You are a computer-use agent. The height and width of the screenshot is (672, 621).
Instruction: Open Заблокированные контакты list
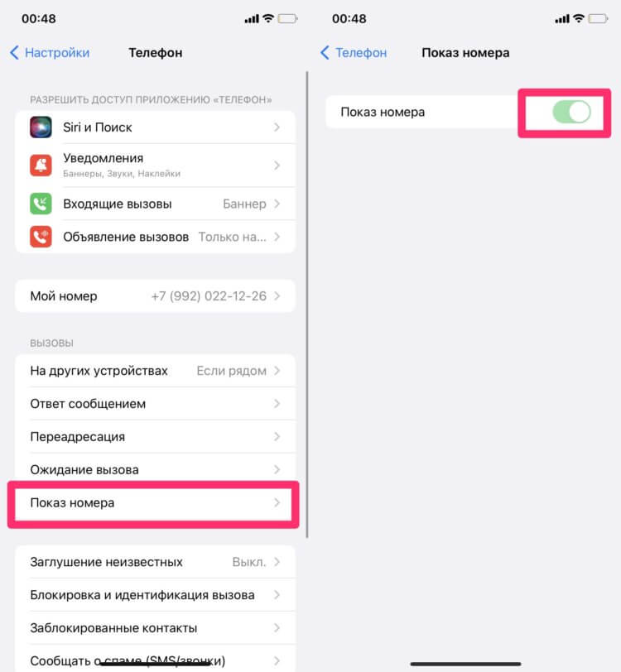click(x=156, y=628)
